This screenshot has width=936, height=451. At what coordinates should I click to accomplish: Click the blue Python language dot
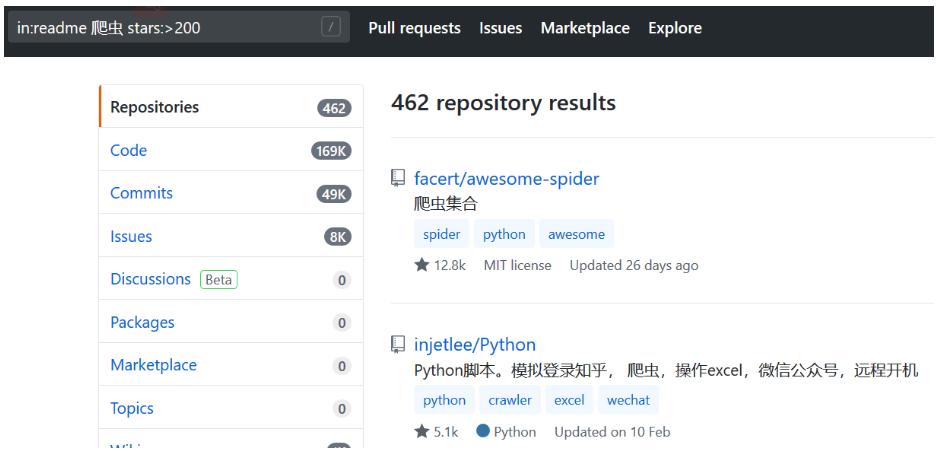(483, 431)
